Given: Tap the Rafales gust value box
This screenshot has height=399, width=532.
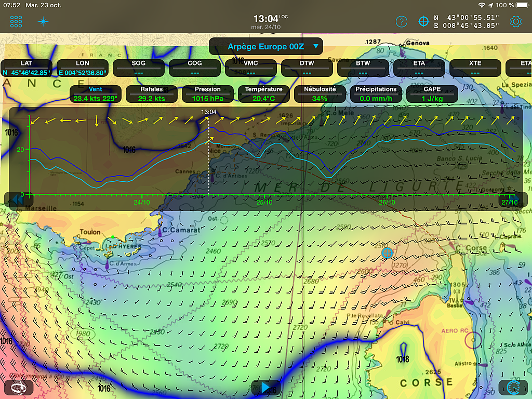Looking at the screenshot, I should point(152,94).
